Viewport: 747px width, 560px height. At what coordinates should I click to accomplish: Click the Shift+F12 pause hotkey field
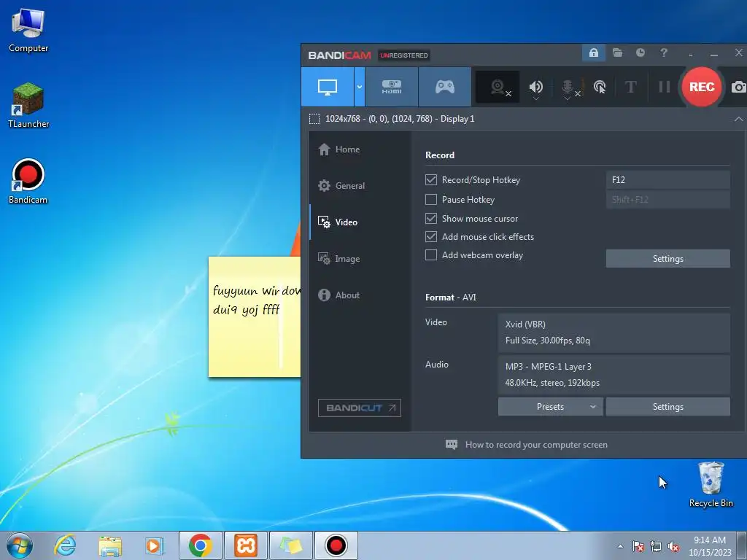pyautogui.click(x=667, y=200)
